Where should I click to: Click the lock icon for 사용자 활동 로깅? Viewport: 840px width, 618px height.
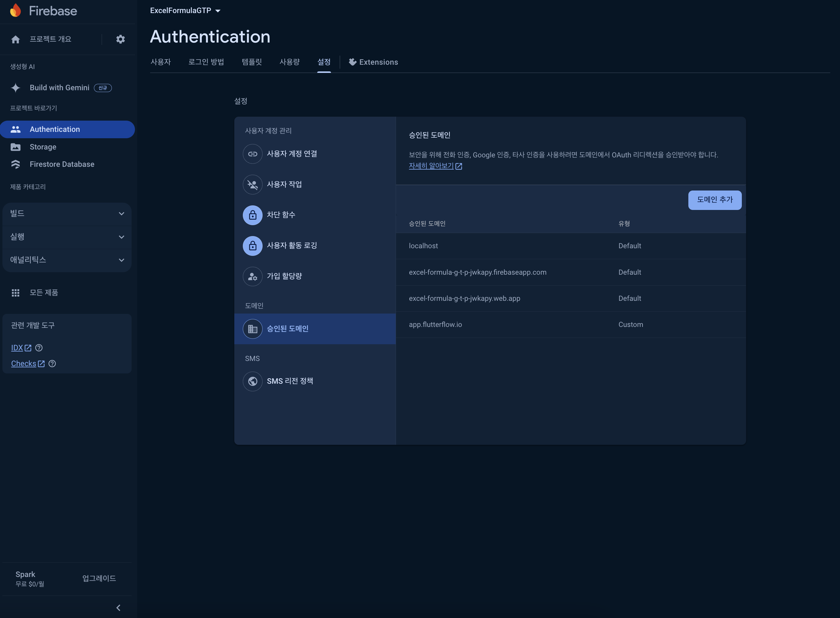[253, 246]
